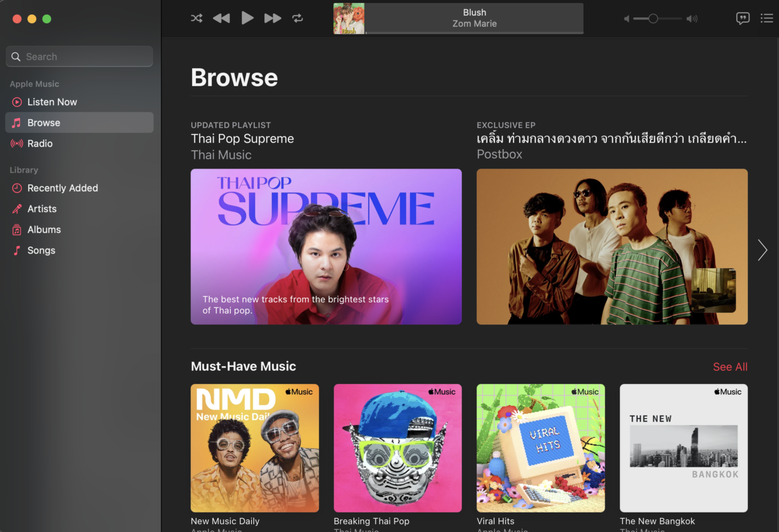Viewport: 779px width, 532px height.
Task: Mute using the low volume speaker icon
Action: pyautogui.click(x=627, y=19)
